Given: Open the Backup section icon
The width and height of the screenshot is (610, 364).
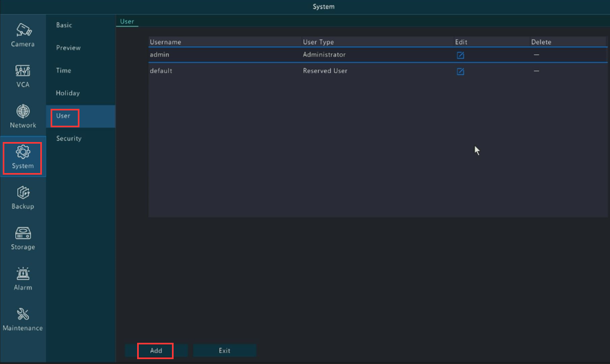Looking at the screenshot, I should (23, 193).
